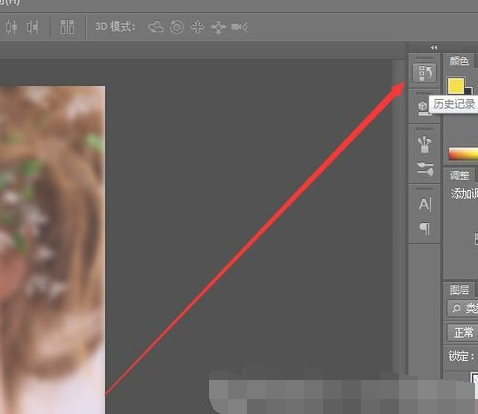Click the 3D rotate object icon

click(156, 27)
